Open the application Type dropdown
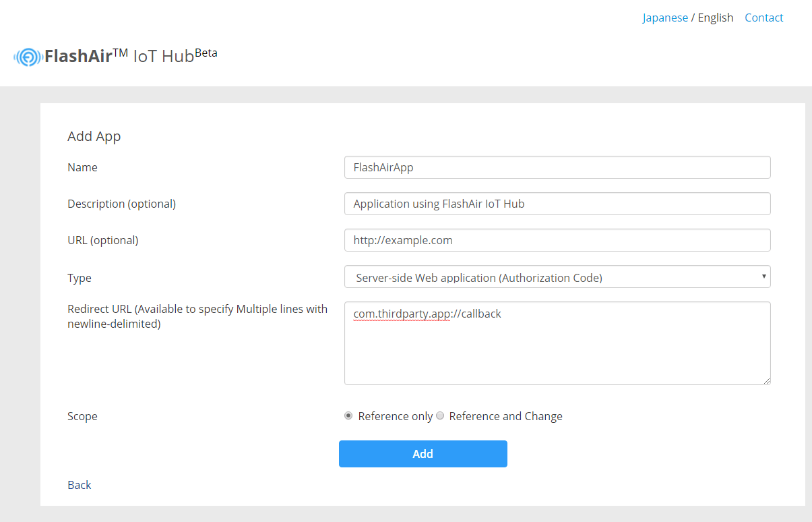Viewport: 812px width, 522px height. click(x=557, y=277)
